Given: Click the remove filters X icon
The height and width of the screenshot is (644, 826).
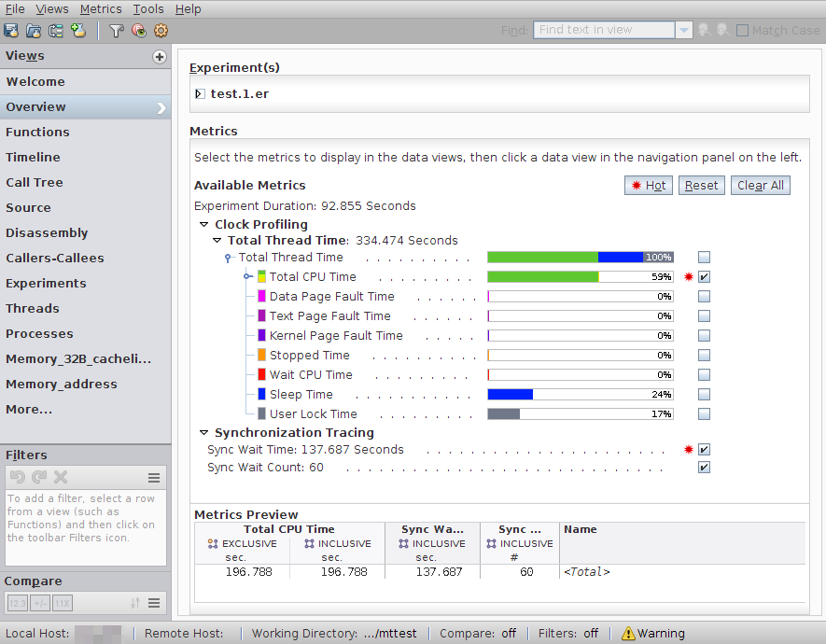Looking at the screenshot, I should pyautogui.click(x=61, y=477).
